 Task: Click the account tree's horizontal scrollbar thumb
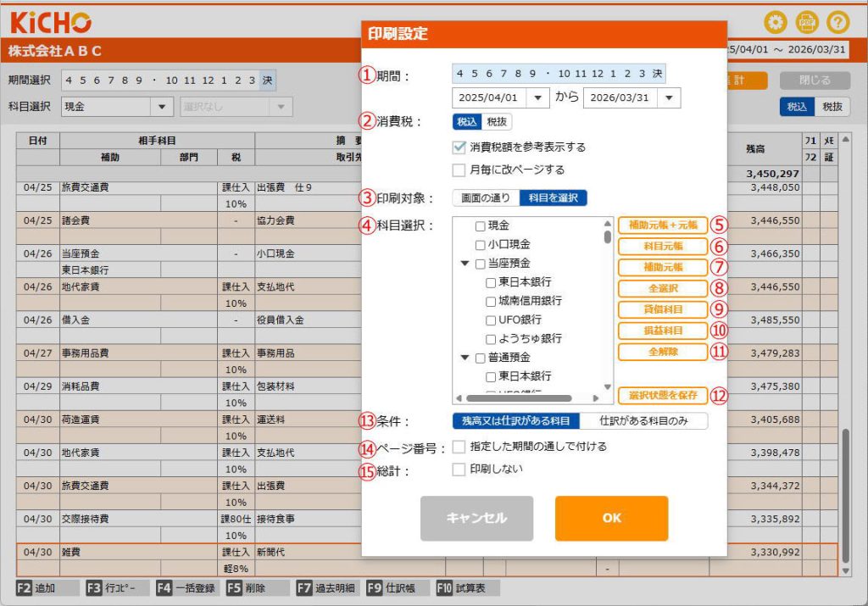[x=519, y=398]
